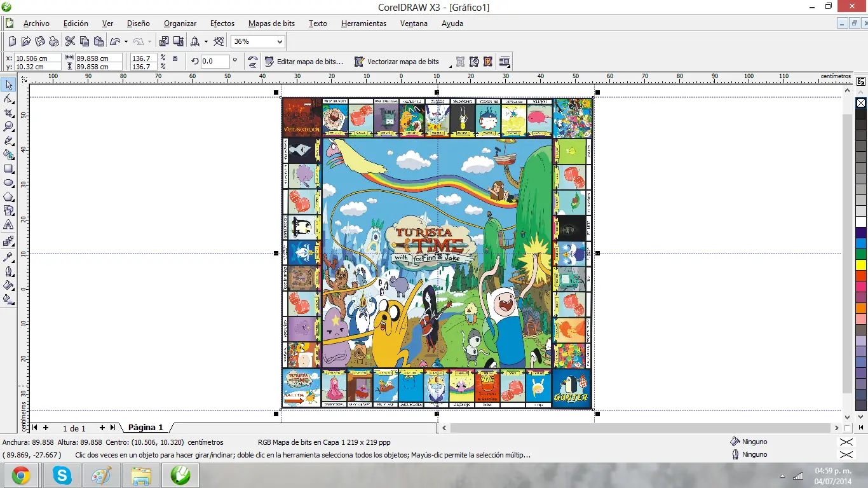Click the Cut scissors icon
Image resolution: width=868 pixels, height=488 pixels.
70,41
